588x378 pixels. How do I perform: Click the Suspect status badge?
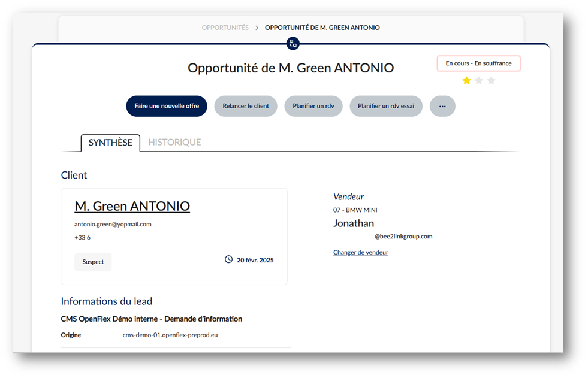point(93,262)
